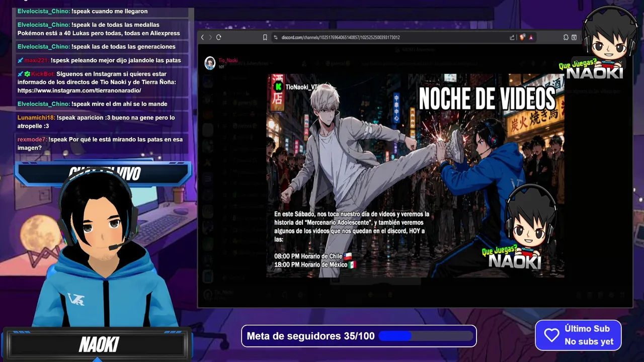
Task: Open Brave Rewards triangle icon
Action: pos(531,37)
